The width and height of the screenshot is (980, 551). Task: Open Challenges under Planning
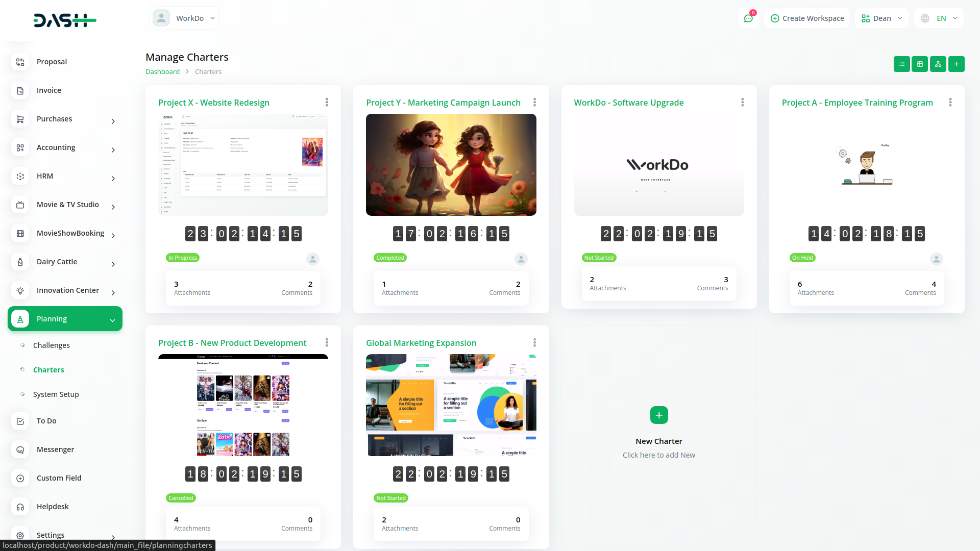click(51, 345)
